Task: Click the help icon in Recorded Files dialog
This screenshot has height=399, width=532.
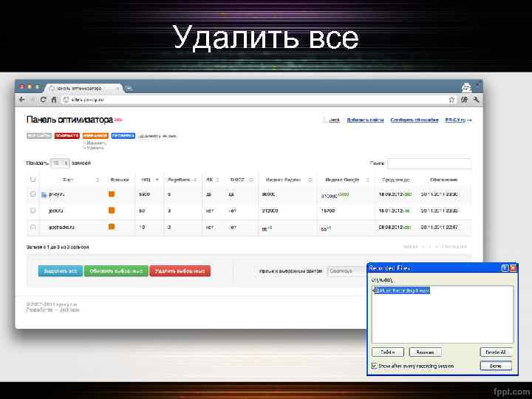Action: pos(505,268)
